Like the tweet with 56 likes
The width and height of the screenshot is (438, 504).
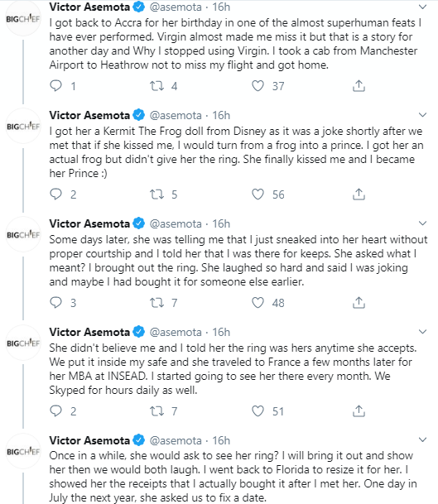click(258, 194)
